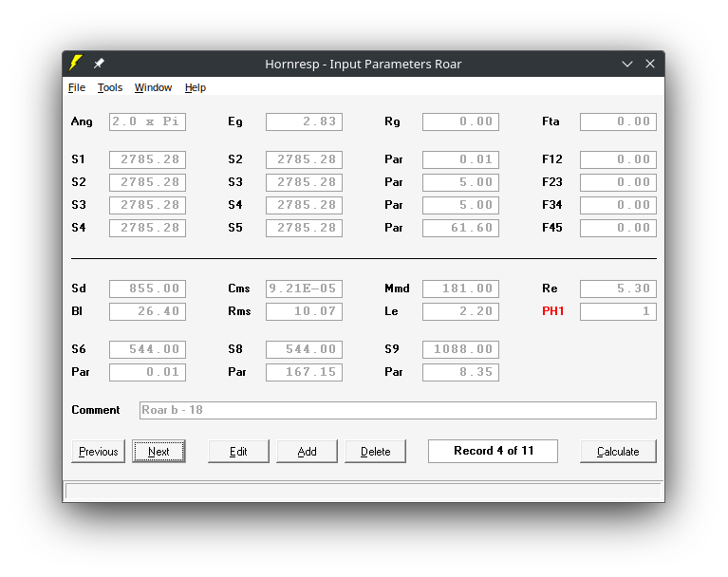Click the empty status bar at the bottom
Image resolution: width=728 pixels, height=577 pixels.
tap(364, 491)
